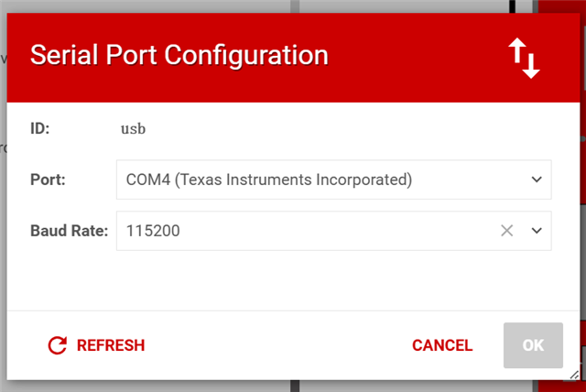Click the blank area below Baud Rate
This screenshot has height=392, width=586.
click(293, 279)
